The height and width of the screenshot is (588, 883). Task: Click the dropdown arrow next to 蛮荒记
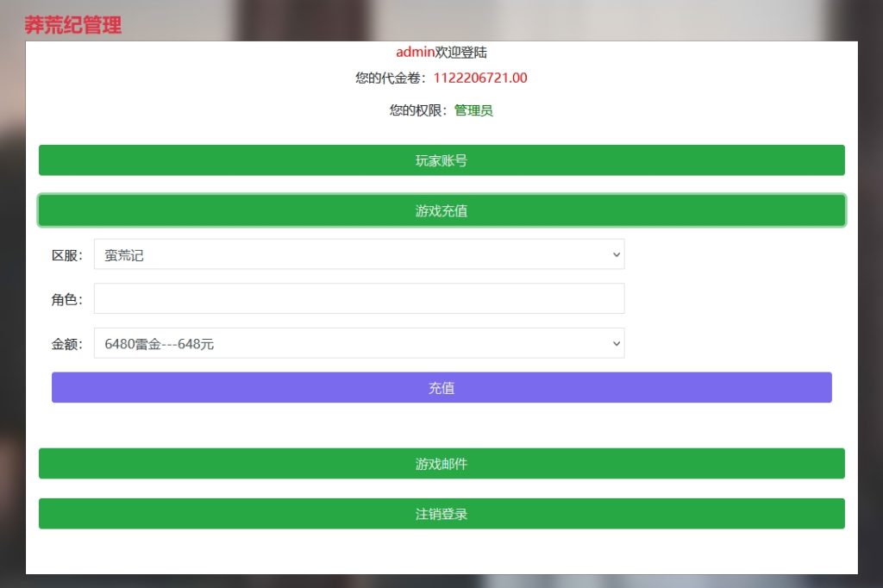tap(616, 254)
